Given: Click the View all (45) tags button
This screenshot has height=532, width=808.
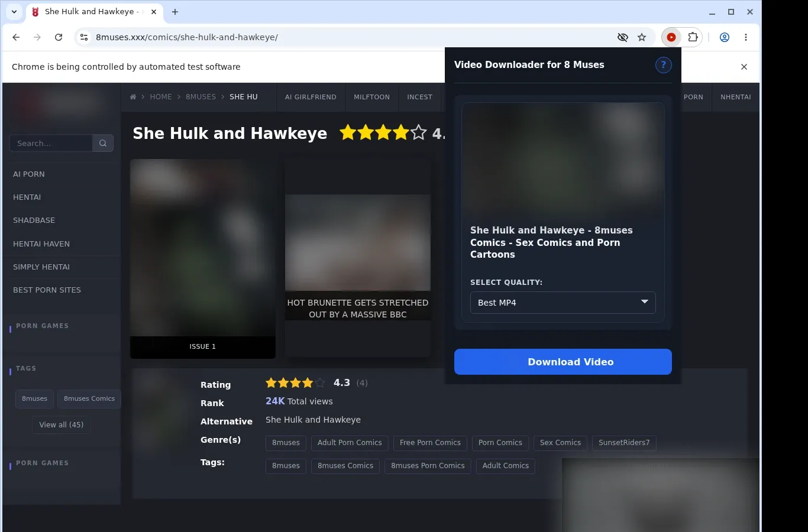Looking at the screenshot, I should pos(62,425).
